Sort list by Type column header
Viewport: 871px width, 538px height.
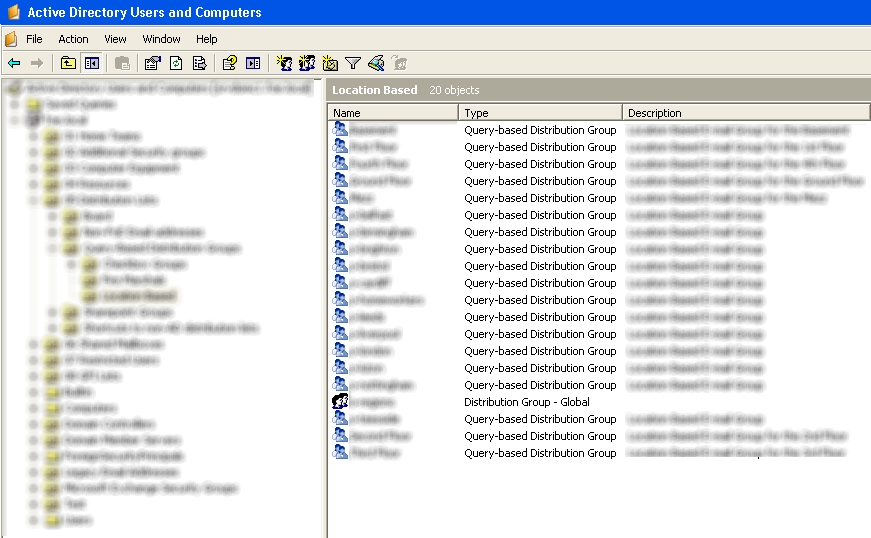pos(540,113)
